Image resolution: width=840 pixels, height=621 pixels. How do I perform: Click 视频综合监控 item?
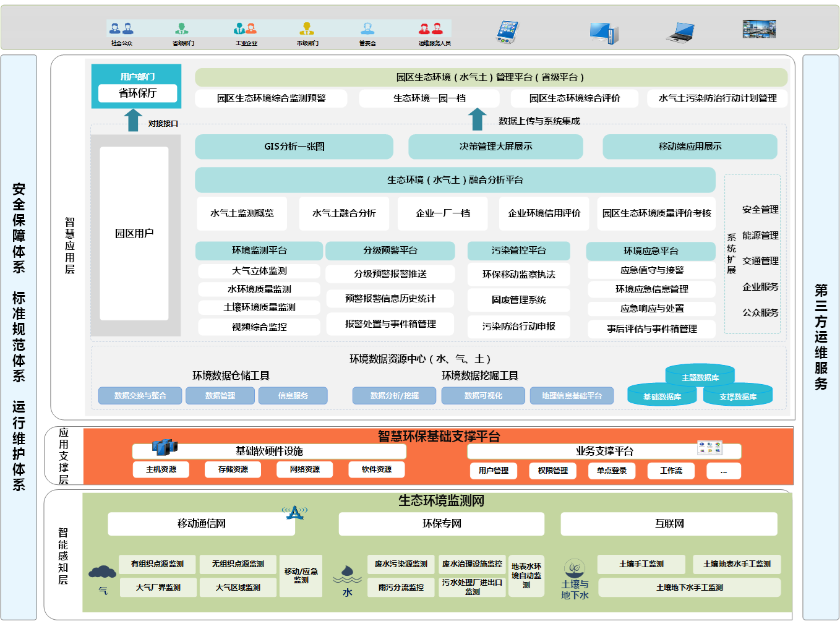pos(259,327)
